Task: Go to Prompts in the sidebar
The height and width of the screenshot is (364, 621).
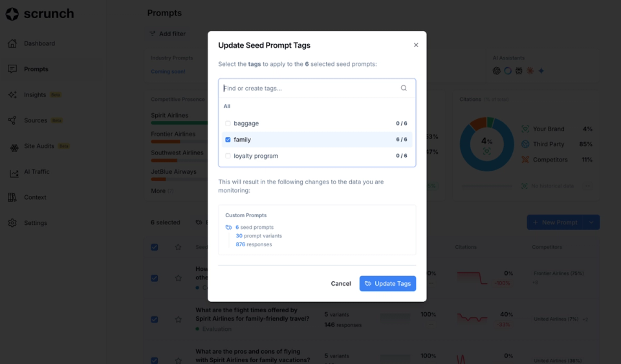Action: 36,69
